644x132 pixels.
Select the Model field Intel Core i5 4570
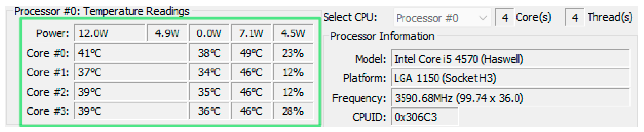click(x=510, y=59)
